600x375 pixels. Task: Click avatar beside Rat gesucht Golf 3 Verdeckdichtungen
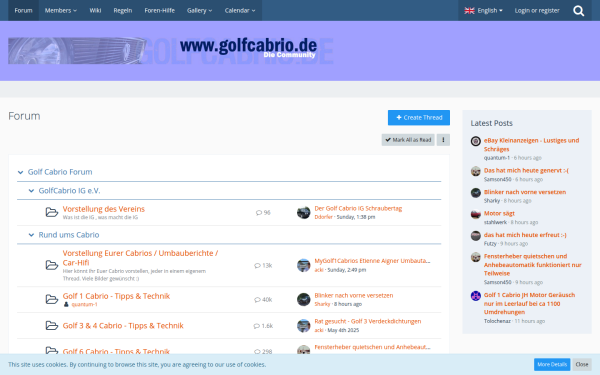coord(303,326)
